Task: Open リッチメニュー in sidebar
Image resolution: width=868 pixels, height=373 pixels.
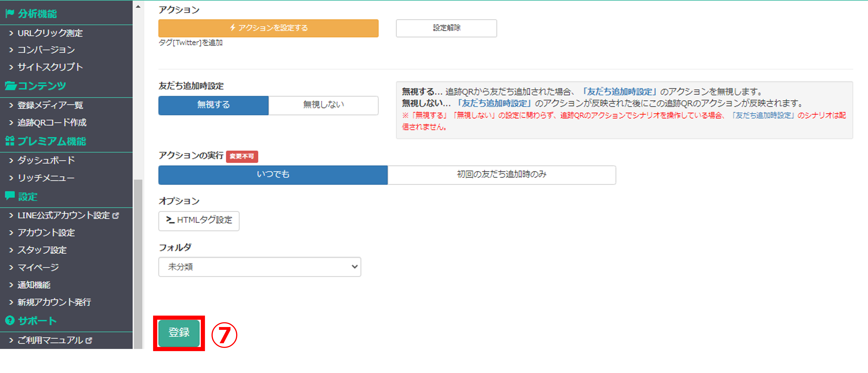Action: point(46,178)
